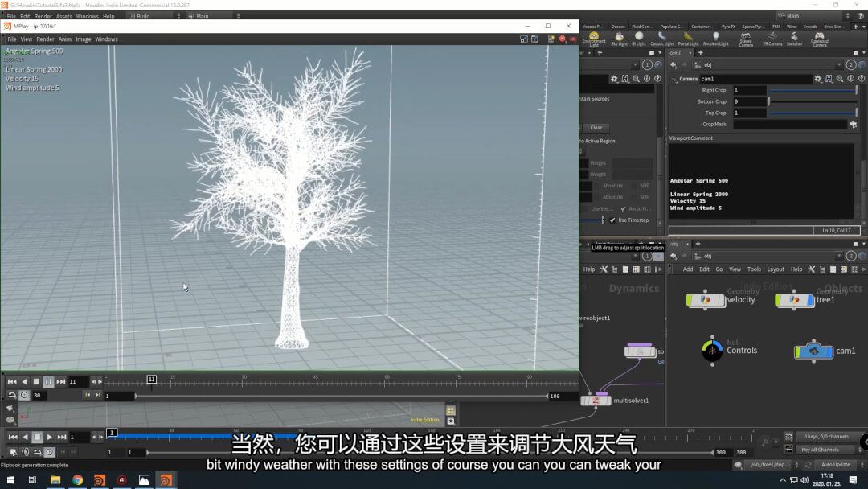The image size is (868, 489).
Task: Stop MPlay flipbook playback
Action: click(x=36, y=381)
